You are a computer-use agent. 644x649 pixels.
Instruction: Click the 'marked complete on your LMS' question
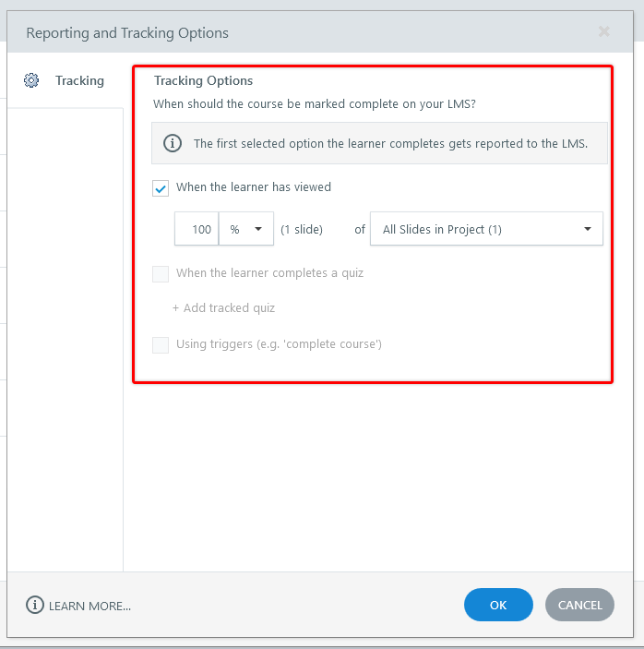(x=315, y=104)
